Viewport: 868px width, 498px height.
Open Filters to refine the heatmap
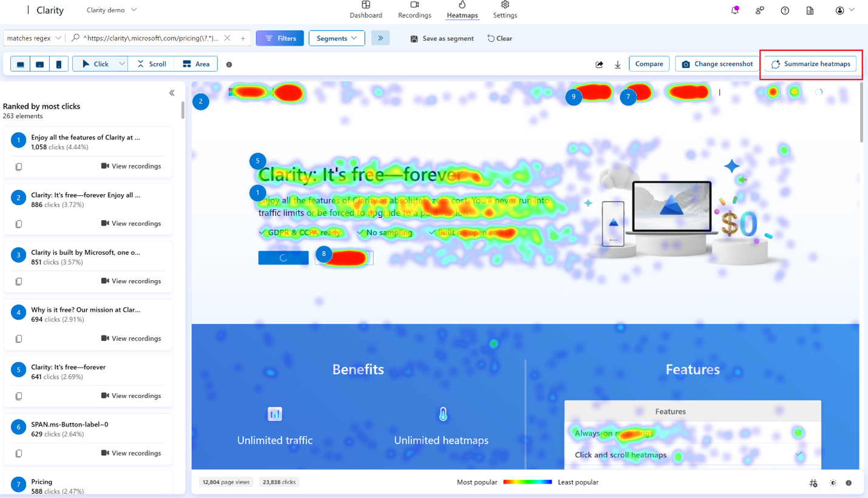pyautogui.click(x=279, y=38)
